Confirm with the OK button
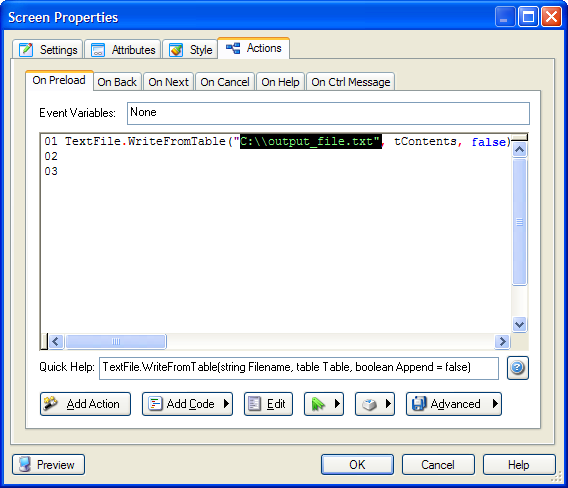 pos(357,464)
